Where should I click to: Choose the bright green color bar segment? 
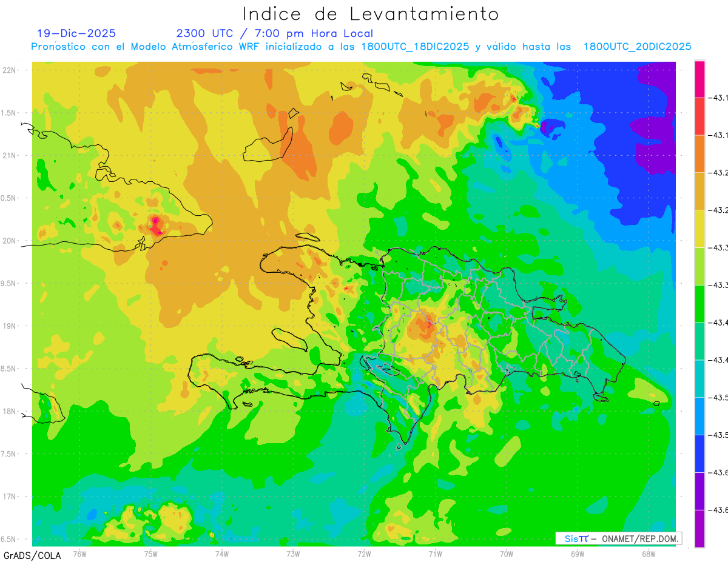click(x=699, y=304)
